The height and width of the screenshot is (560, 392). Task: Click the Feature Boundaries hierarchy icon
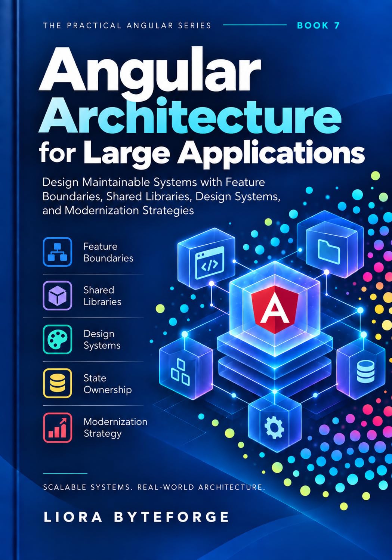(58, 252)
